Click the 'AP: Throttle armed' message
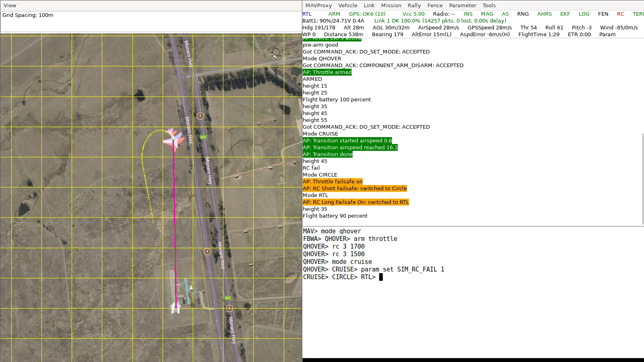 (x=327, y=72)
